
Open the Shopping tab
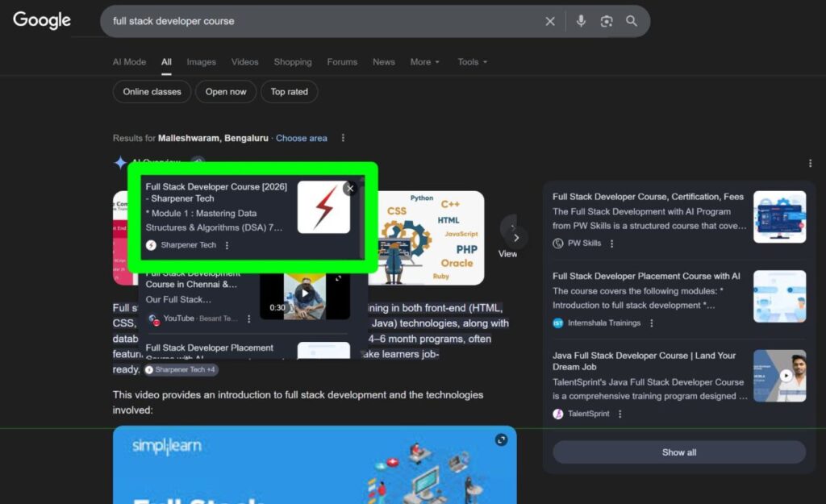tap(293, 61)
